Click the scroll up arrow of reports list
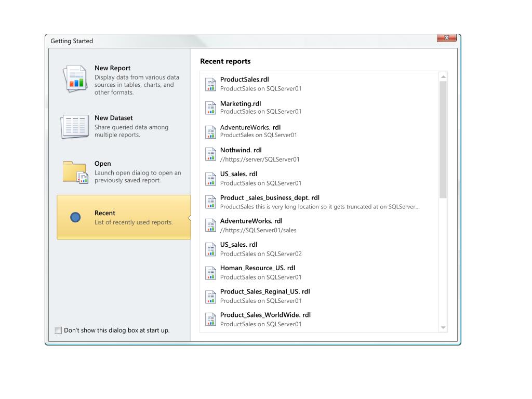The image size is (532, 399). pos(443,77)
